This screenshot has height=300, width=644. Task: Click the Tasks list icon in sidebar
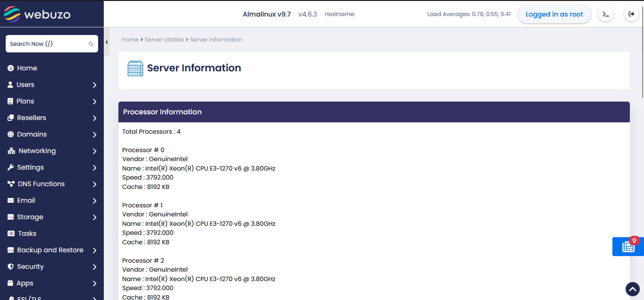click(11, 233)
